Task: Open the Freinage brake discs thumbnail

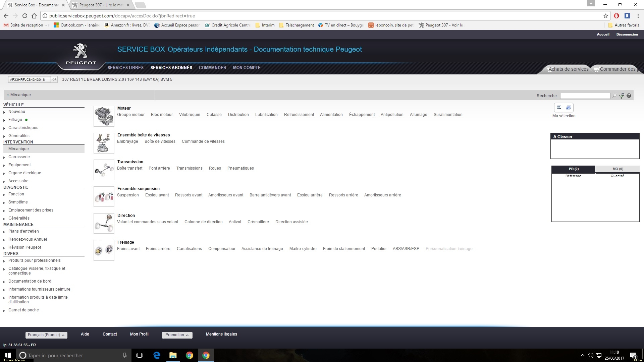Action: pos(104,250)
